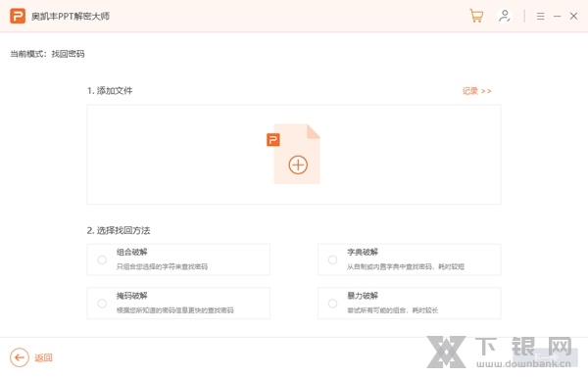Click the 下一步 next button
The height and width of the screenshot is (377, 588).
[x=545, y=357]
